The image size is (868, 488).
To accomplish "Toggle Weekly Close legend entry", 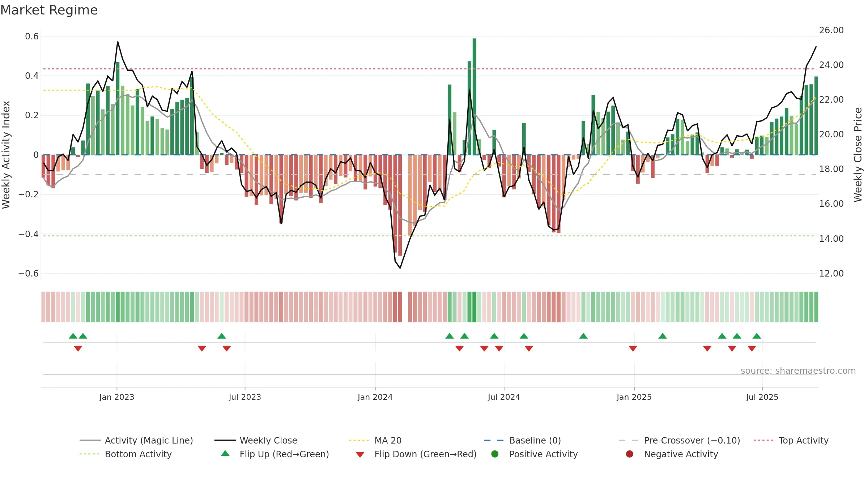I will click(256, 440).
